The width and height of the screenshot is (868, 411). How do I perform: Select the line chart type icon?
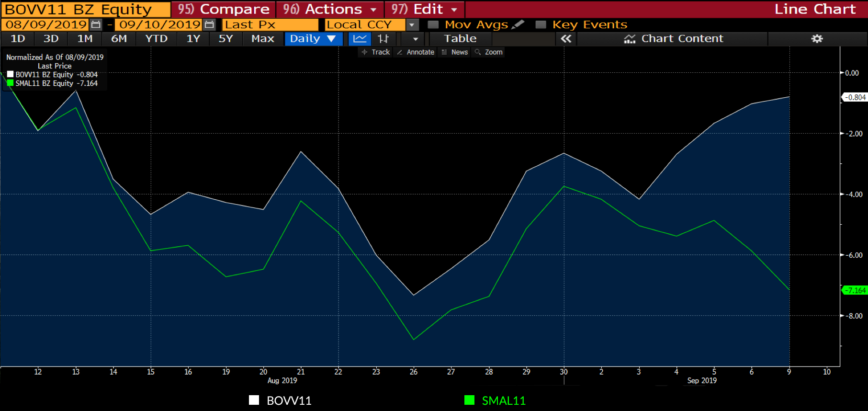tap(360, 39)
